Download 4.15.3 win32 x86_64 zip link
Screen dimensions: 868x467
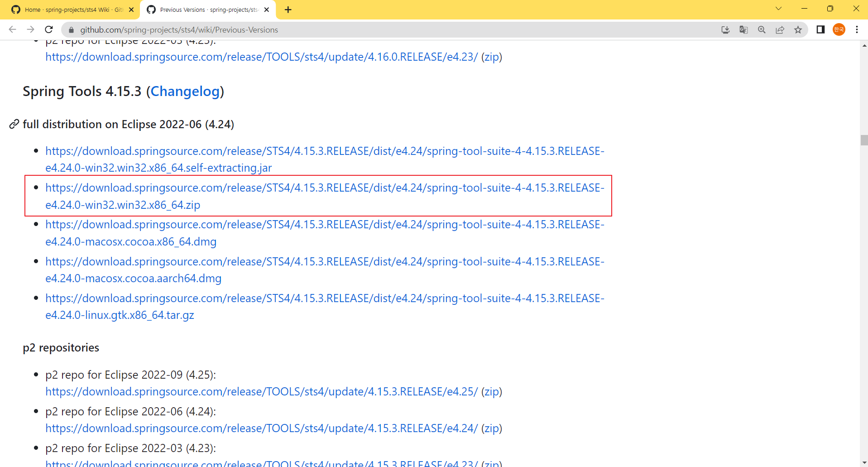pyautogui.click(x=325, y=196)
